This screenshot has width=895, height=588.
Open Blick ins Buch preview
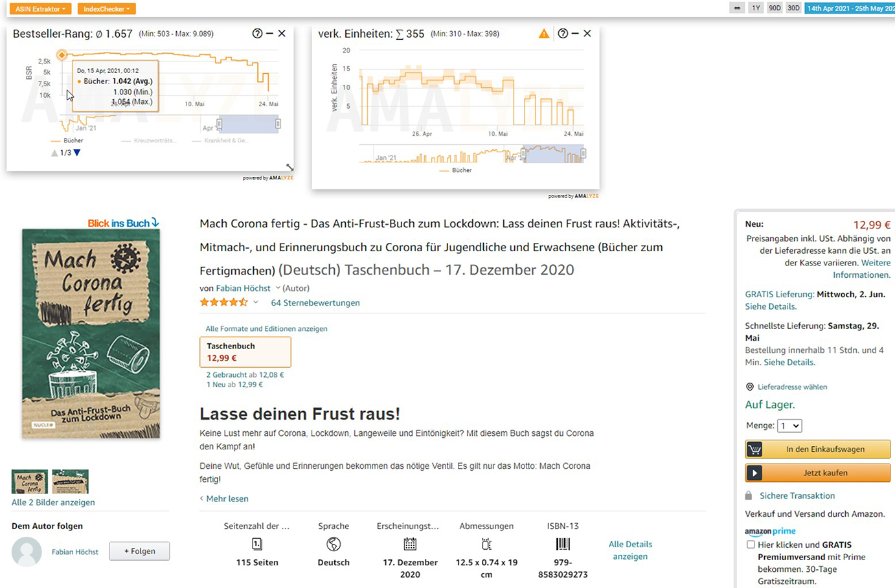(x=123, y=223)
